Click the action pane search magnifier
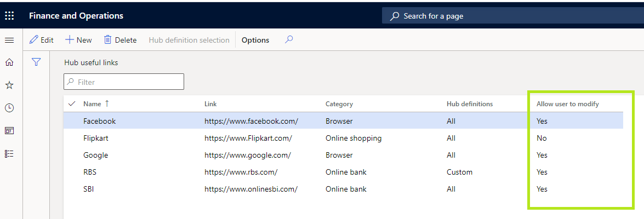Image resolution: width=644 pixels, height=219 pixels. tap(289, 39)
